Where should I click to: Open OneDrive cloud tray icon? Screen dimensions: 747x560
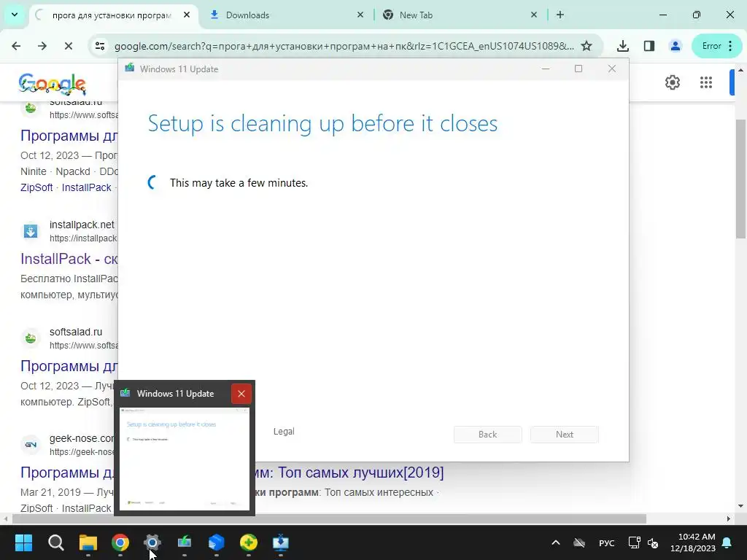click(x=579, y=542)
